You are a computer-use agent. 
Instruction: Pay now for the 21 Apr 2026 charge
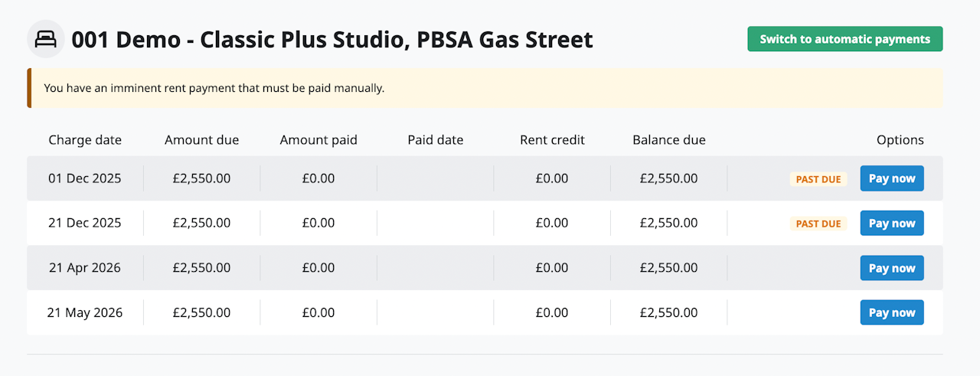[x=891, y=268]
